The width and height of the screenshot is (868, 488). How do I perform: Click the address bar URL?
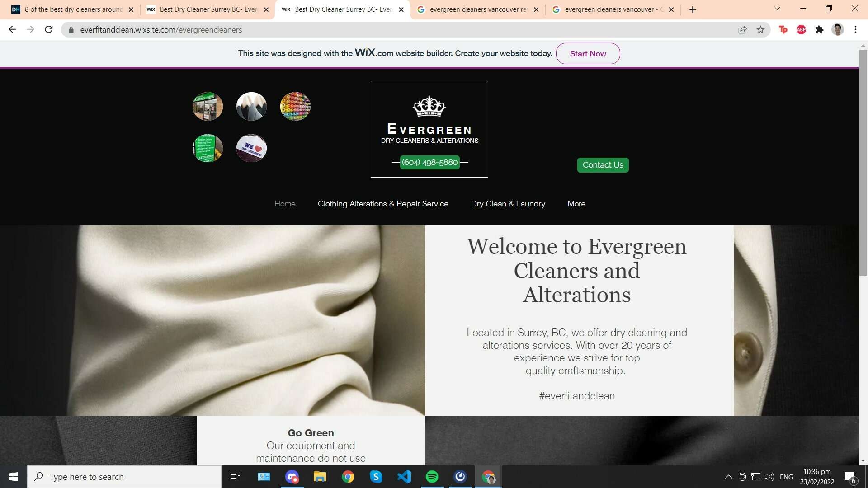(x=161, y=30)
